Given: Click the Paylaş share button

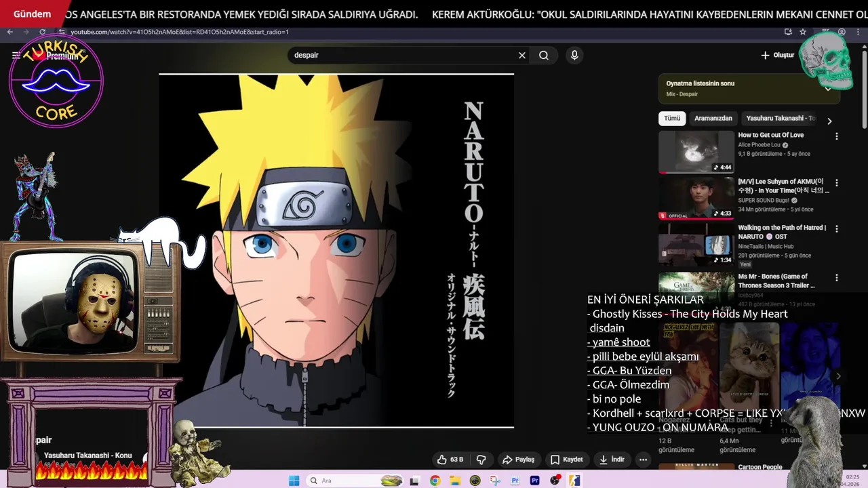Looking at the screenshot, I should (519, 460).
